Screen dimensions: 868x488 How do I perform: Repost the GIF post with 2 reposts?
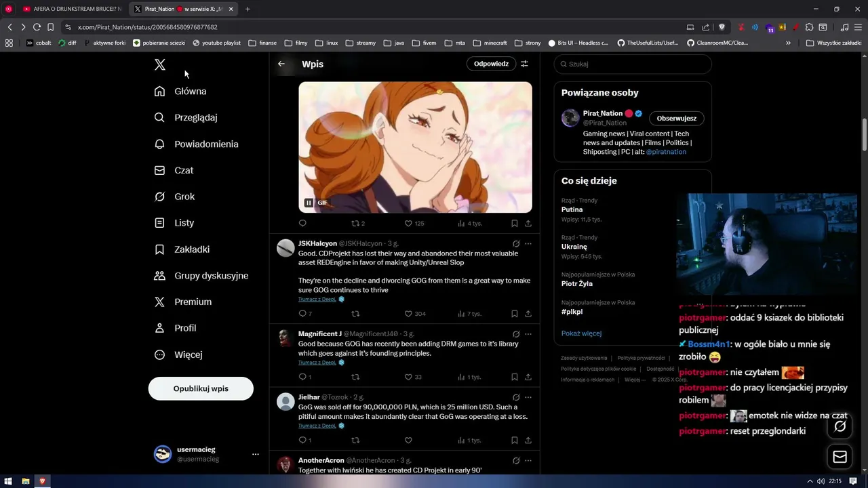[x=358, y=223]
